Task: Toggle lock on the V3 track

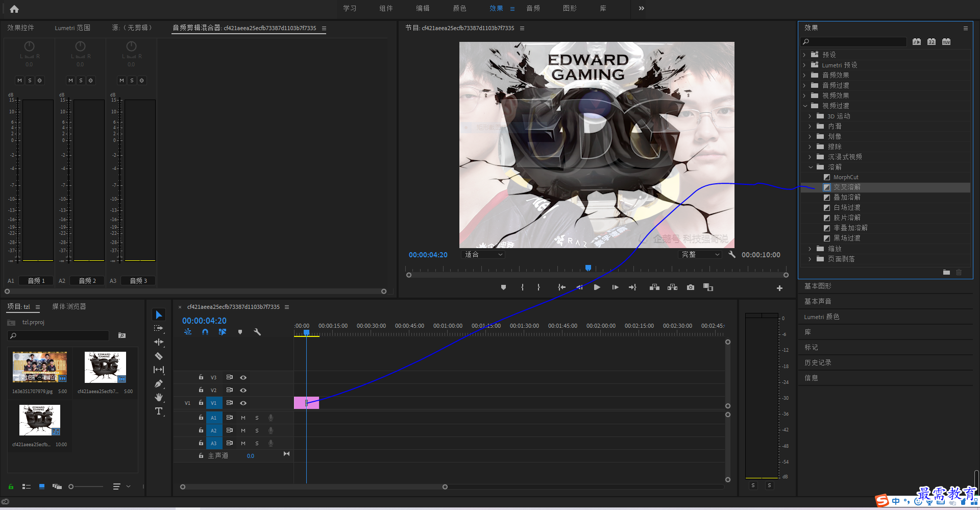Action: 201,377
